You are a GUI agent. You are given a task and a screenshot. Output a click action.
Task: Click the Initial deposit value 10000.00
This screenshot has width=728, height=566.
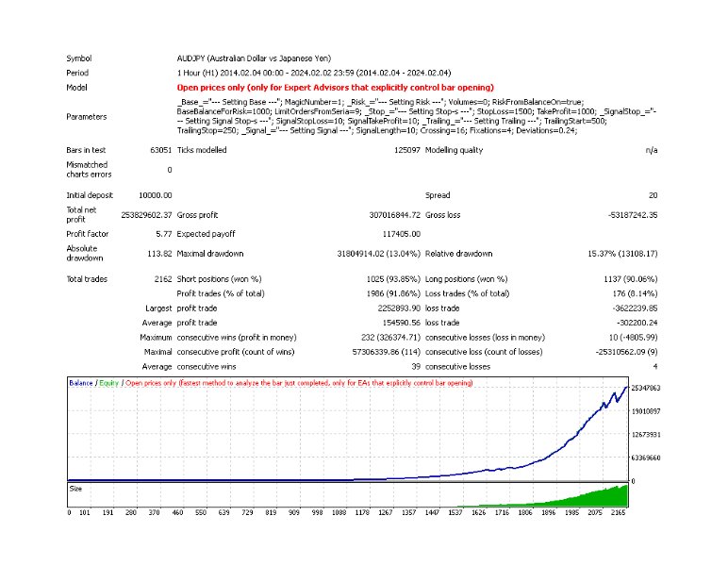155,194
